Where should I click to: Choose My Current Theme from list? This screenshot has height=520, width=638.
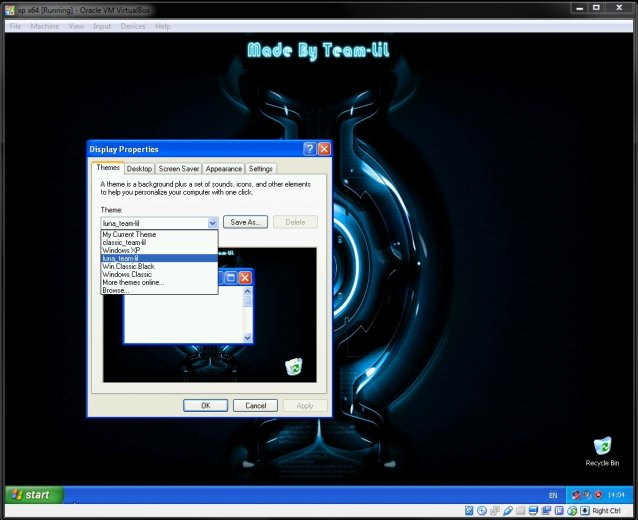159,234
